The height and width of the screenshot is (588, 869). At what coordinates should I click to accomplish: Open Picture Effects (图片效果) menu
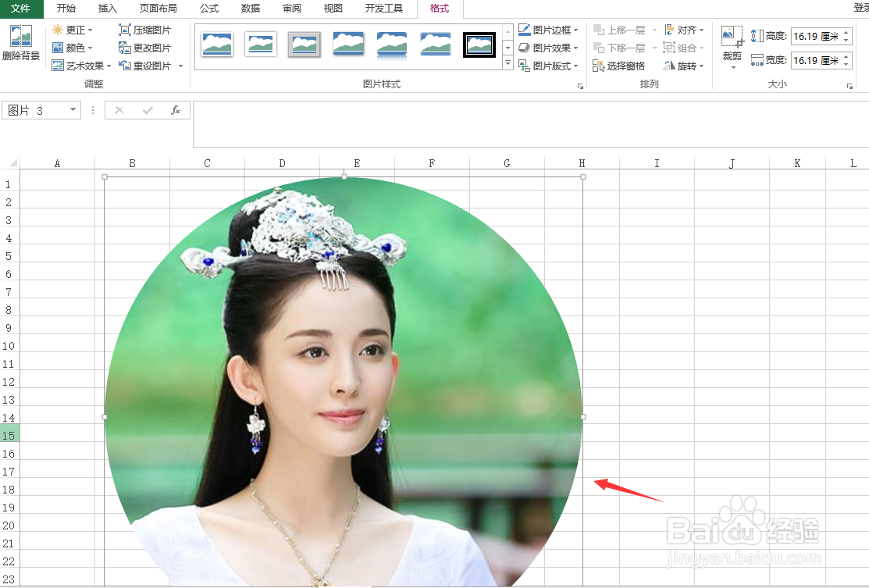[548, 48]
